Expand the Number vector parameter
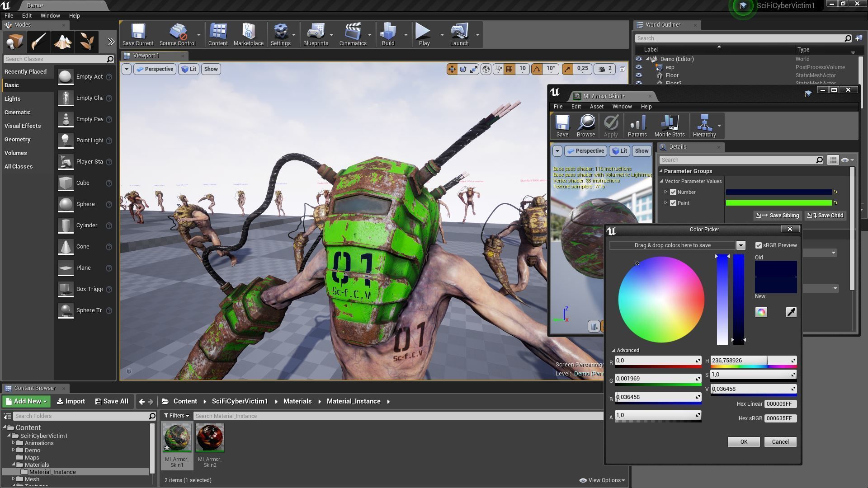 tap(665, 192)
